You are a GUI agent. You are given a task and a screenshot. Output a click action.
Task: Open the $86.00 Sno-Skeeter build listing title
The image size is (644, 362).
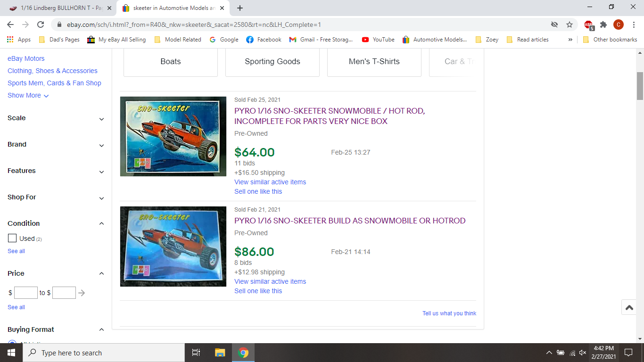point(350,221)
